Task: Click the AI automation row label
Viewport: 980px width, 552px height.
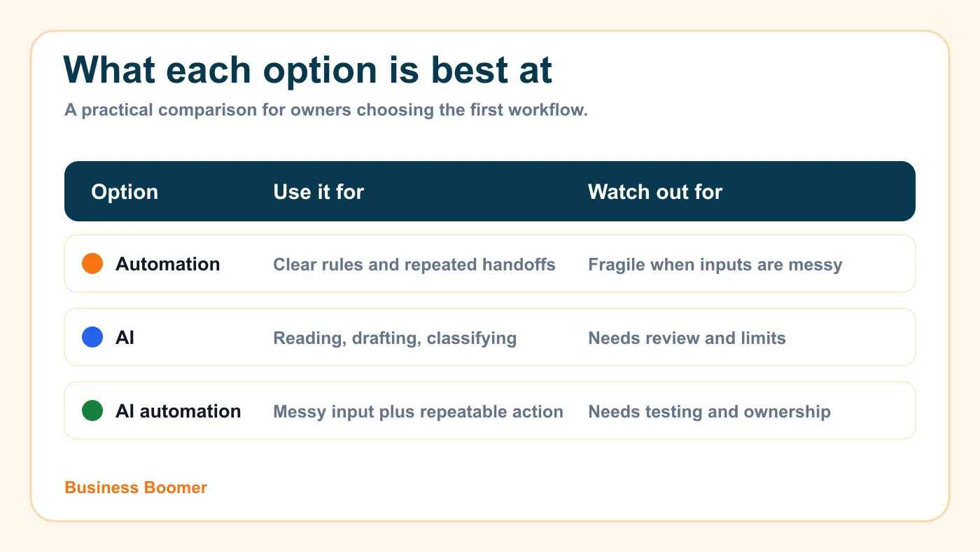Action: pos(178,411)
